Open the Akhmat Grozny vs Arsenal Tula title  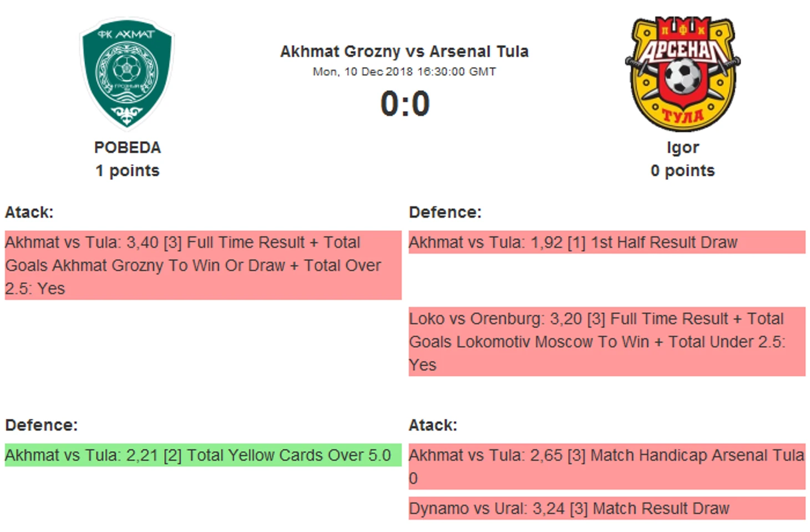point(404,52)
